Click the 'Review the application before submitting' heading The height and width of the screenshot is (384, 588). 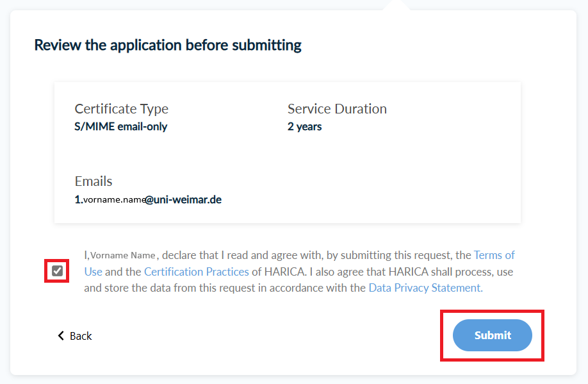(x=168, y=45)
